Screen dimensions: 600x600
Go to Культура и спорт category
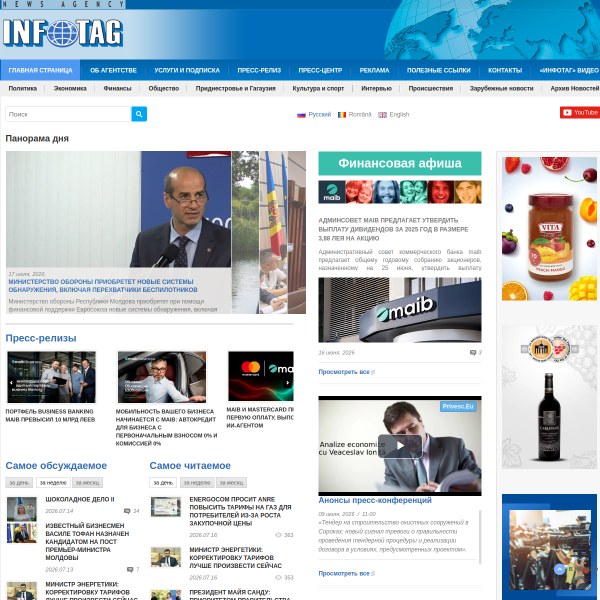(318, 88)
